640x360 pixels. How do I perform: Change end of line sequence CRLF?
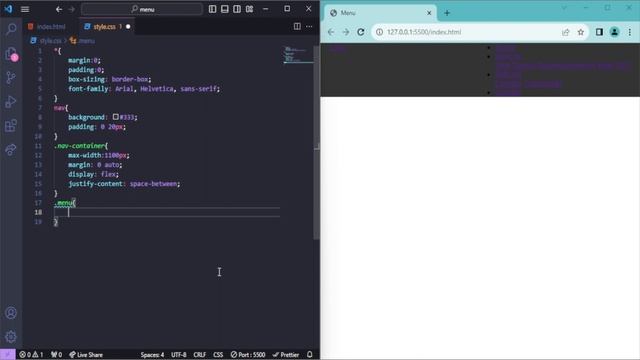(x=200, y=355)
